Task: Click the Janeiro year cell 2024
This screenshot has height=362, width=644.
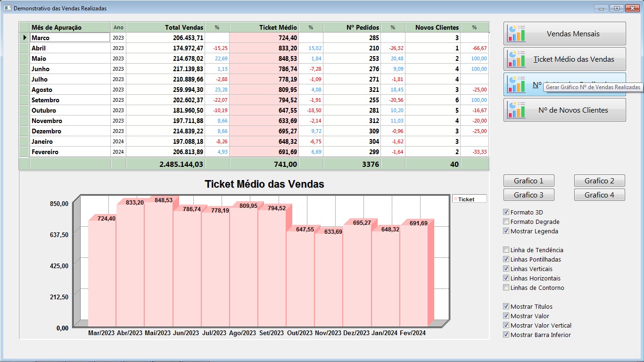Action: 118,141
